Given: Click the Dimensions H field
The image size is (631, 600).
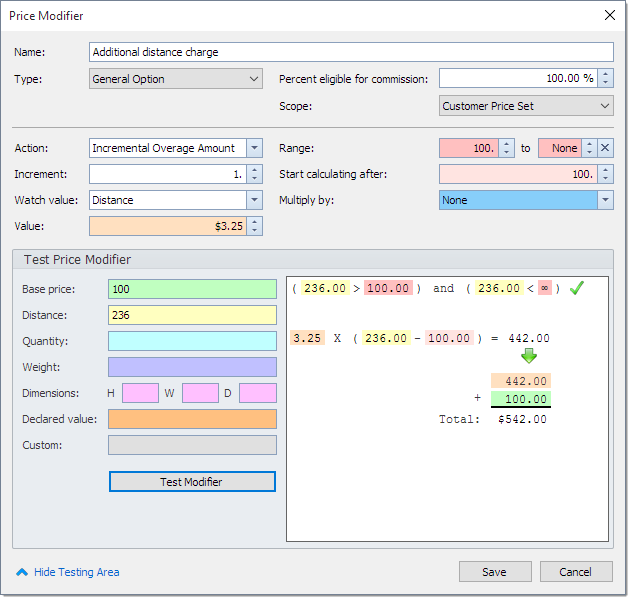Looking at the screenshot, I should coord(140,393).
